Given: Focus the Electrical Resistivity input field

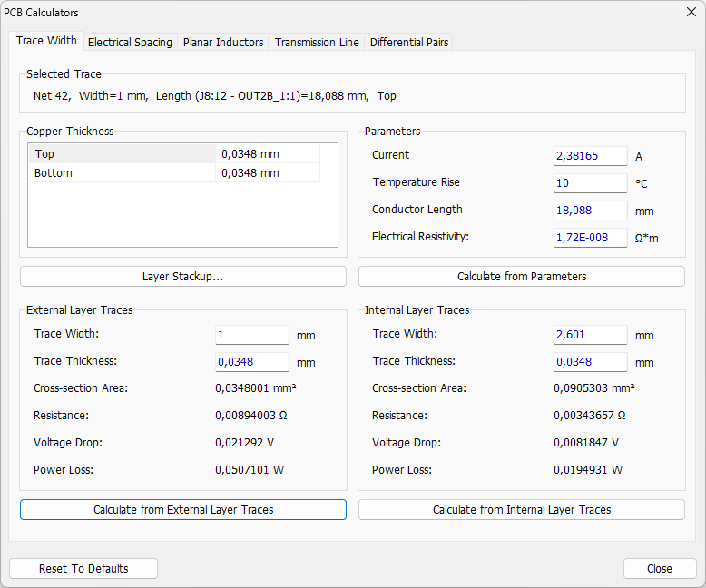Looking at the screenshot, I should pos(590,238).
